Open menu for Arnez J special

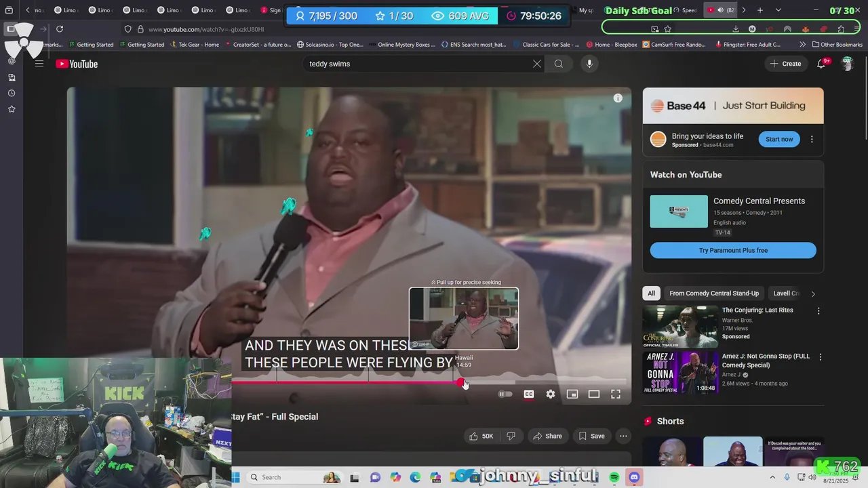pos(821,357)
